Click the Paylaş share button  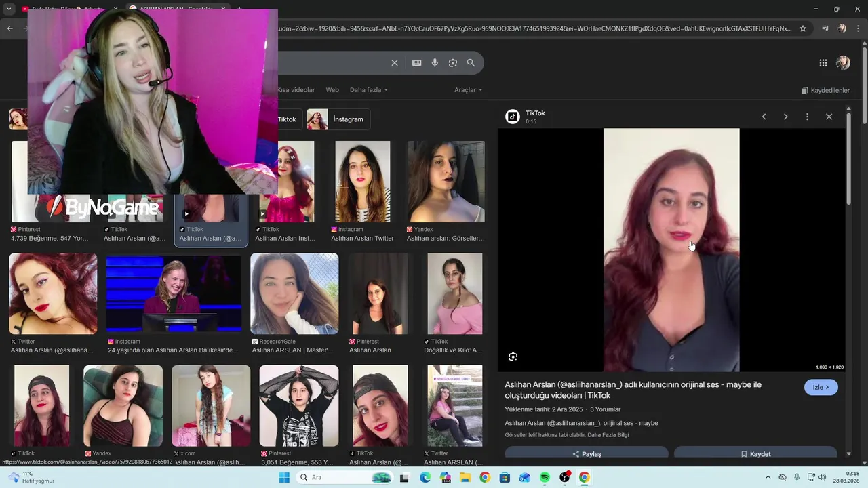click(x=587, y=453)
